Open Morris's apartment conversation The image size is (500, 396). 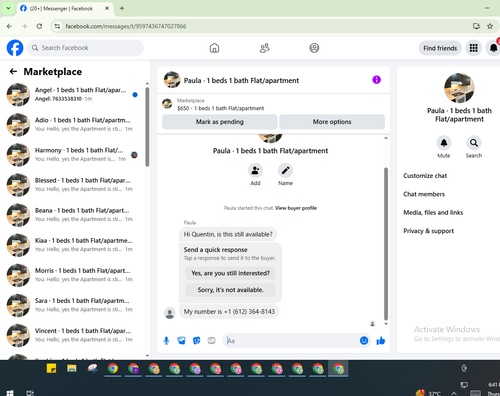tap(73, 275)
